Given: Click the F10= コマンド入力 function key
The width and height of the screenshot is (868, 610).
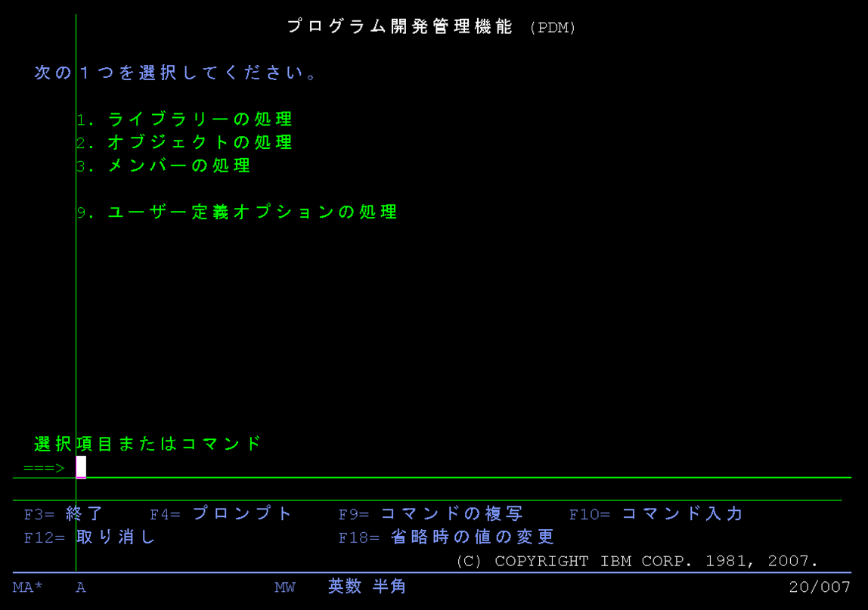Looking at the screenshot, I should (x=656, y=514).
